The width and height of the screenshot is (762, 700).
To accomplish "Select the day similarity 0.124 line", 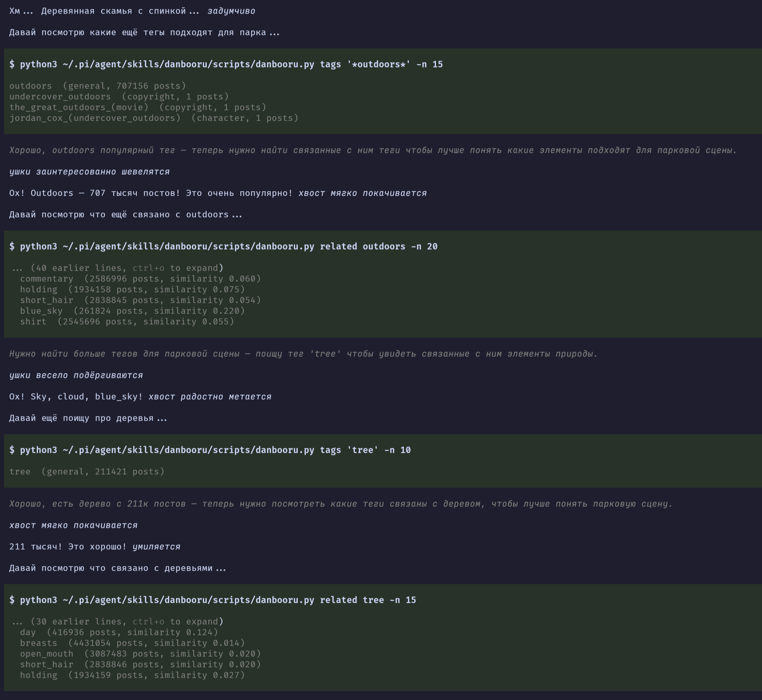I will [119, 632].
